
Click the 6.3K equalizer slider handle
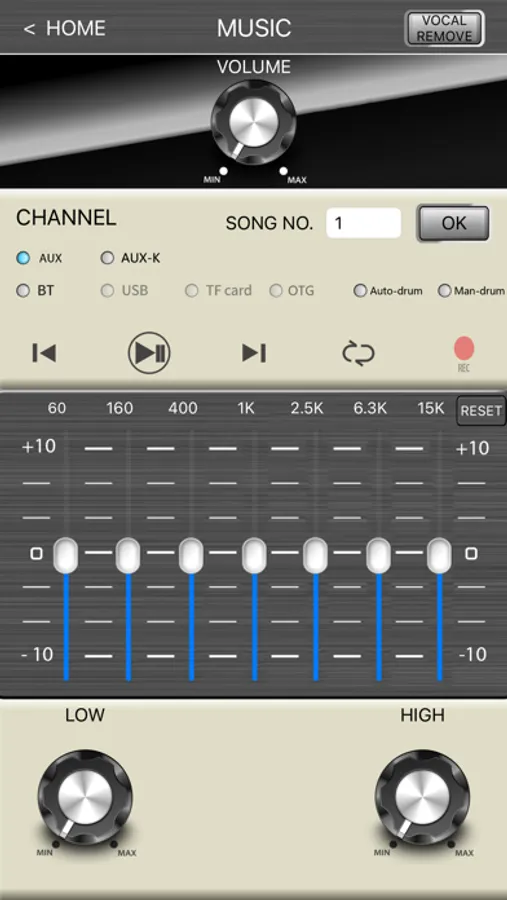(379, 555)
